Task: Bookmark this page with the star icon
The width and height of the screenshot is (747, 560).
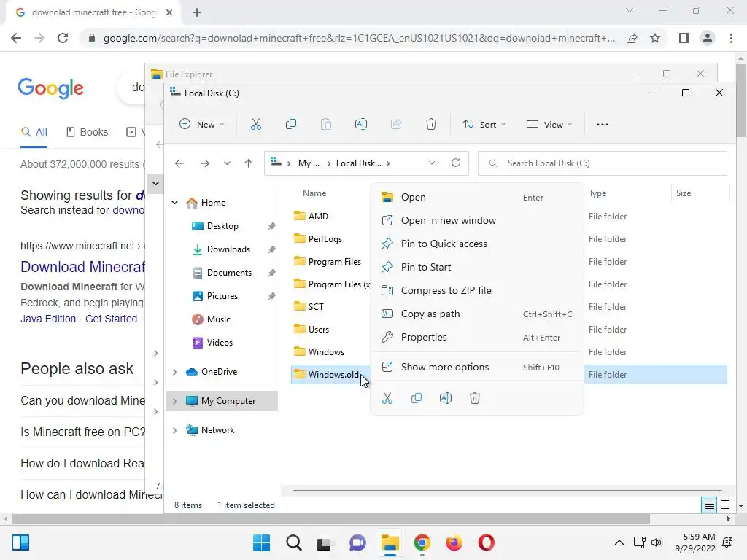Action: click(655, 38)
